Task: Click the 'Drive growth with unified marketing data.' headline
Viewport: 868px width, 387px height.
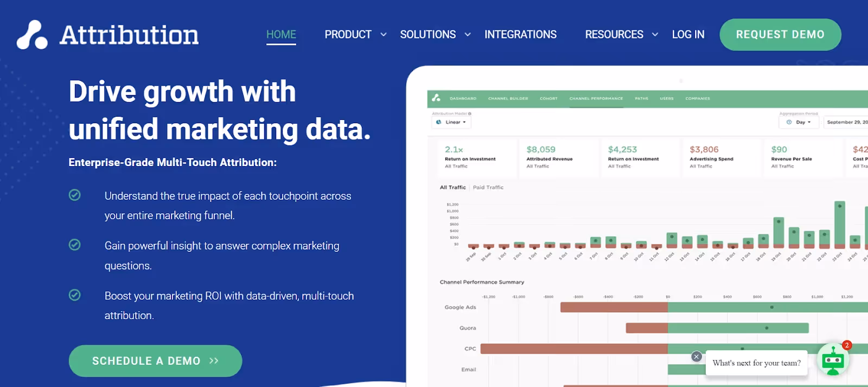Action: (220, 110)
